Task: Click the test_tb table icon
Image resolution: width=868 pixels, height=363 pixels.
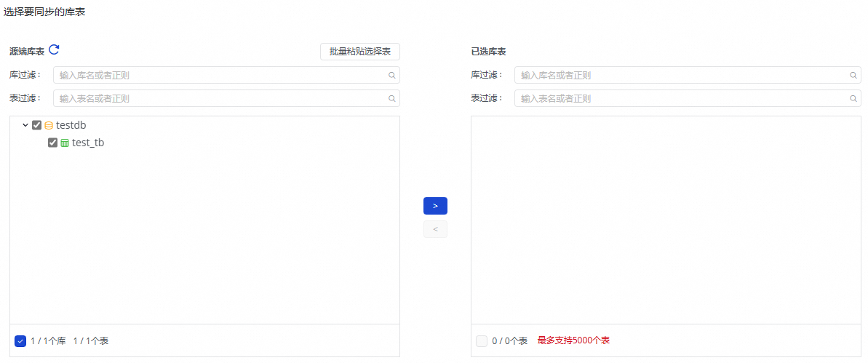Action: click(65, 143)
